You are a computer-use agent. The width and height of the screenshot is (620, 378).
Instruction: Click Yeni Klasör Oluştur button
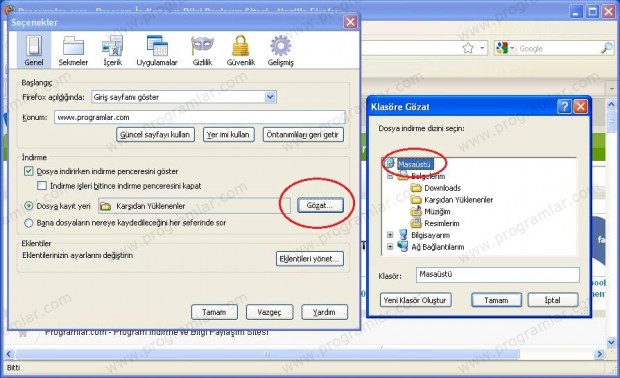pyautogui.click(x=415, y=300)
